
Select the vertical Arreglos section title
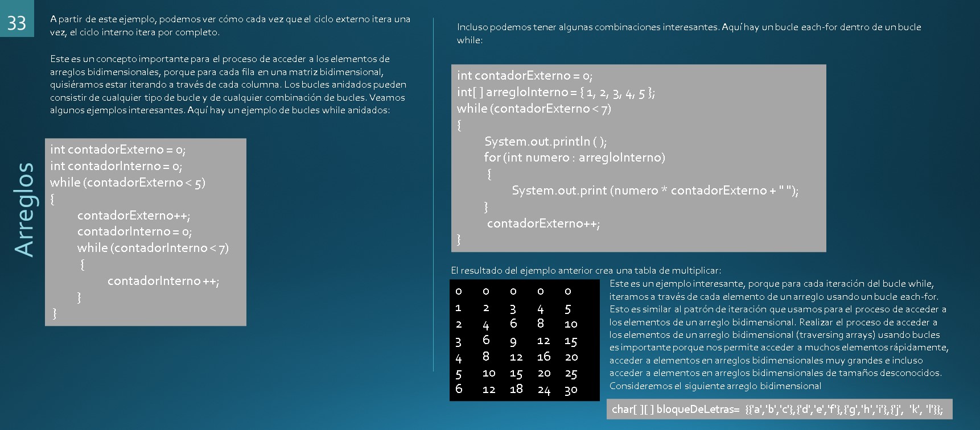click(24, 209)
